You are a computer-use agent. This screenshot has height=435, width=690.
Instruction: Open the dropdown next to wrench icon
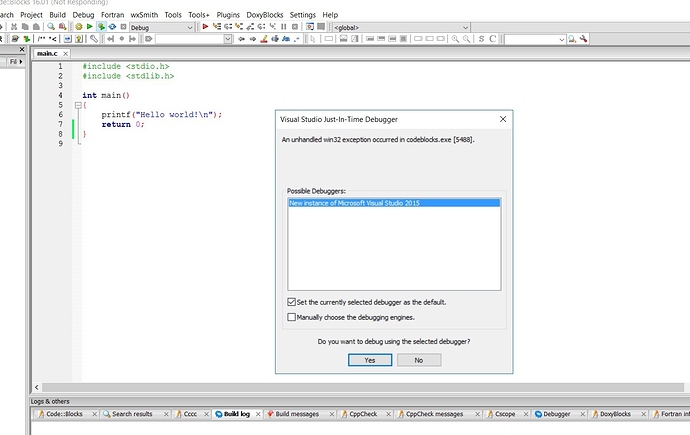click(562, 39)
